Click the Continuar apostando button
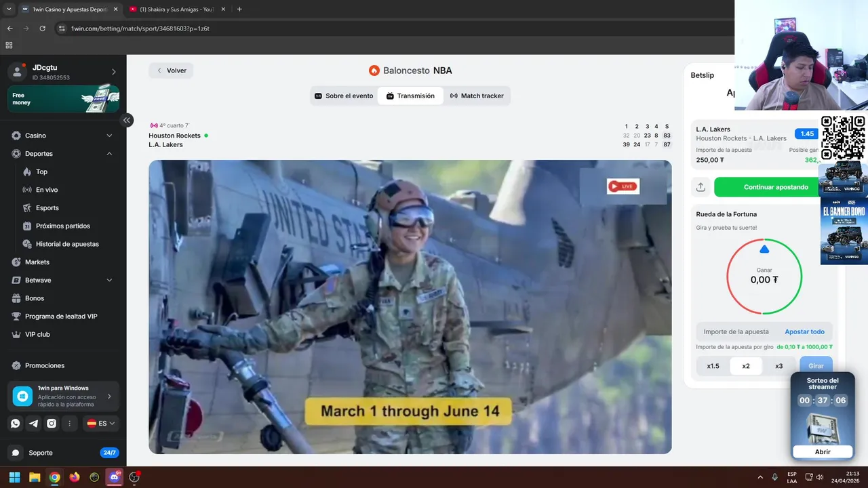 point(776,187)
